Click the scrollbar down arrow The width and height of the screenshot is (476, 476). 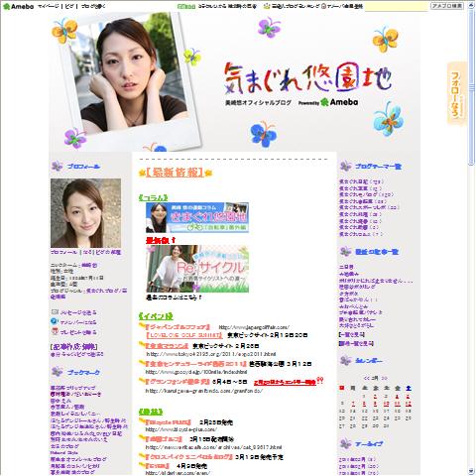click(471, 471)
